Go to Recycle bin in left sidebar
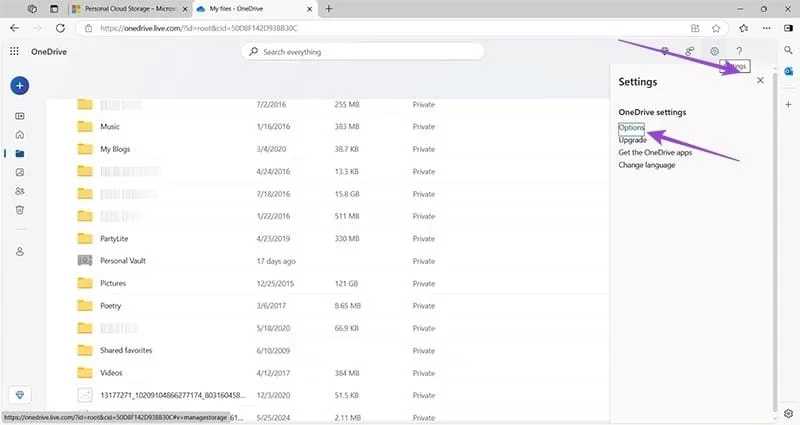Image resolution: width=800 pixels, height=425 pixels. tap(19, 209)
